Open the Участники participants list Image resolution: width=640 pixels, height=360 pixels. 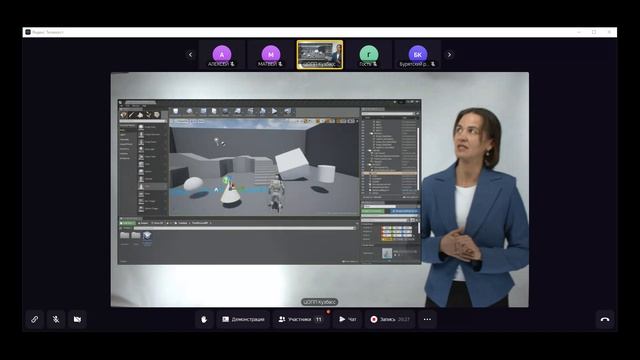[301, 319]
